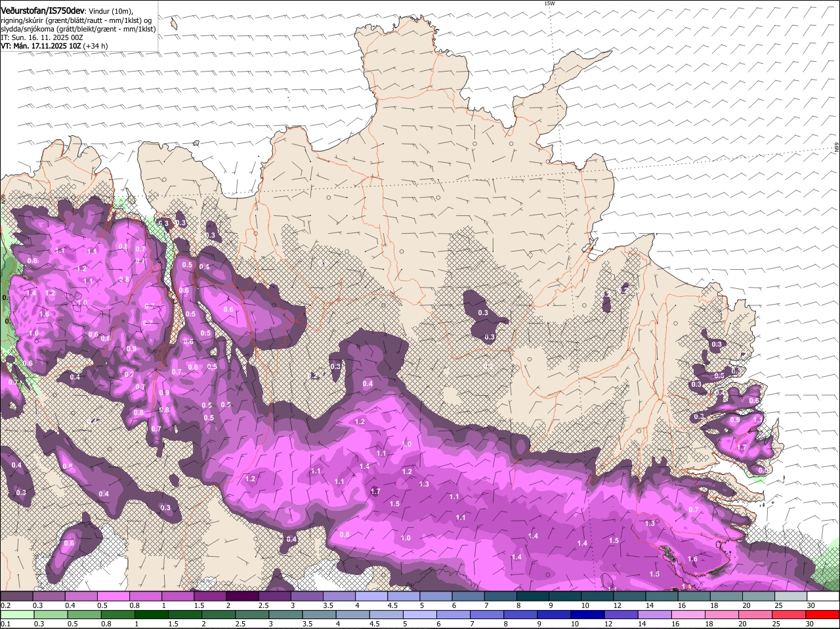Click the lilac 14 swatch in lower legend
The image size is (840, 629).
[x=655, y=615]
